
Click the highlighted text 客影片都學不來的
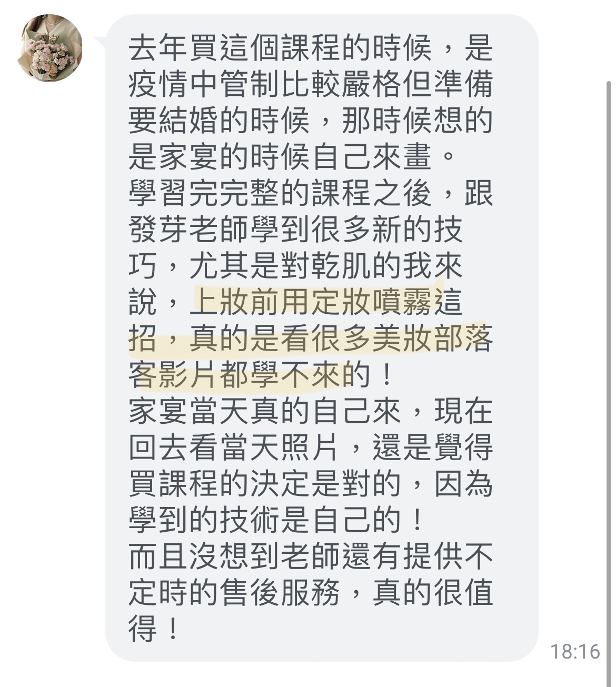[249, 374]
